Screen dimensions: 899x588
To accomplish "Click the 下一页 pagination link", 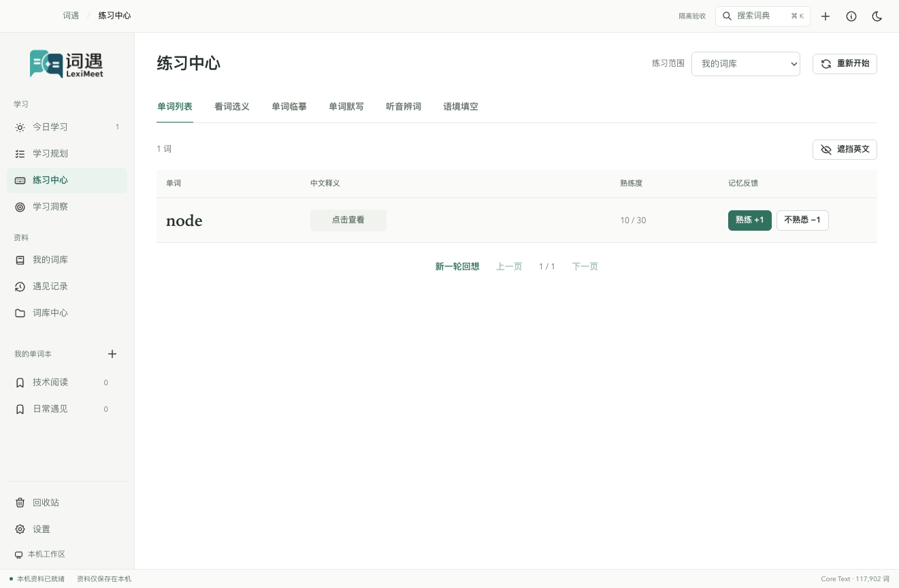I will click(x=585, y=267).
